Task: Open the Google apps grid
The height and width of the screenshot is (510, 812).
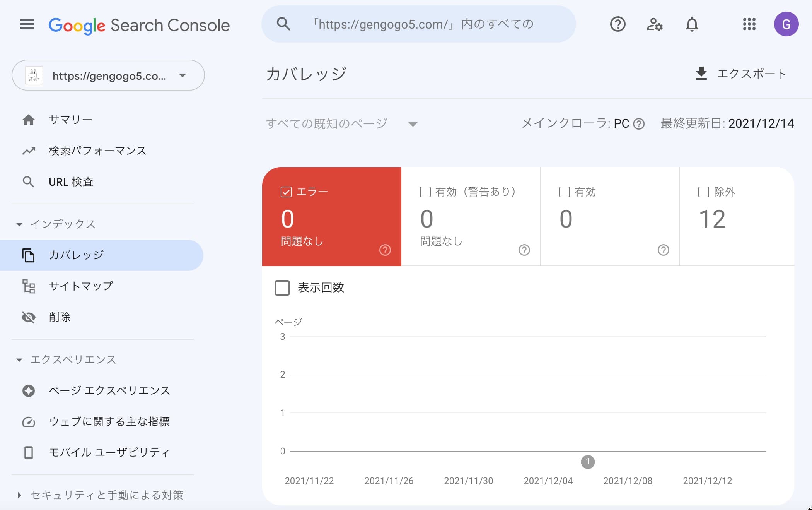Action: [749, 24]
